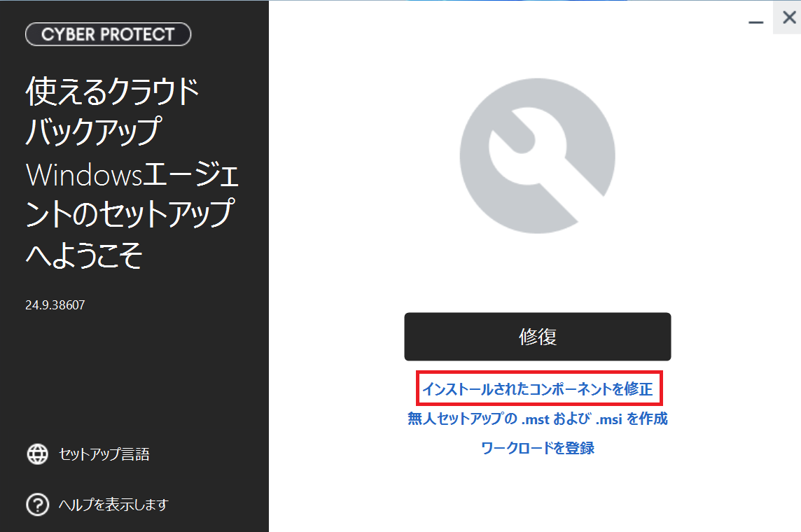Click the question mark help icon
The height and width of the screenshot is (532, 801).
pyautogui.click(x=37, y=505)
